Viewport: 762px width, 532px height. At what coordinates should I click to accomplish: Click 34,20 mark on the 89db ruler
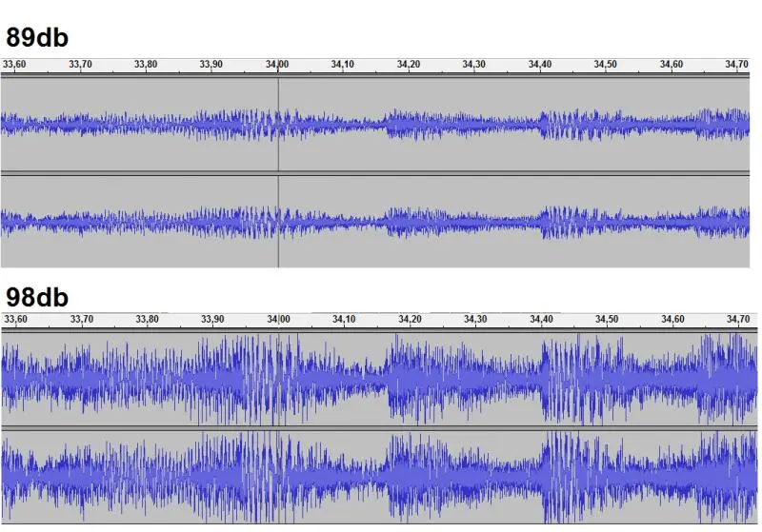(409, 65)
